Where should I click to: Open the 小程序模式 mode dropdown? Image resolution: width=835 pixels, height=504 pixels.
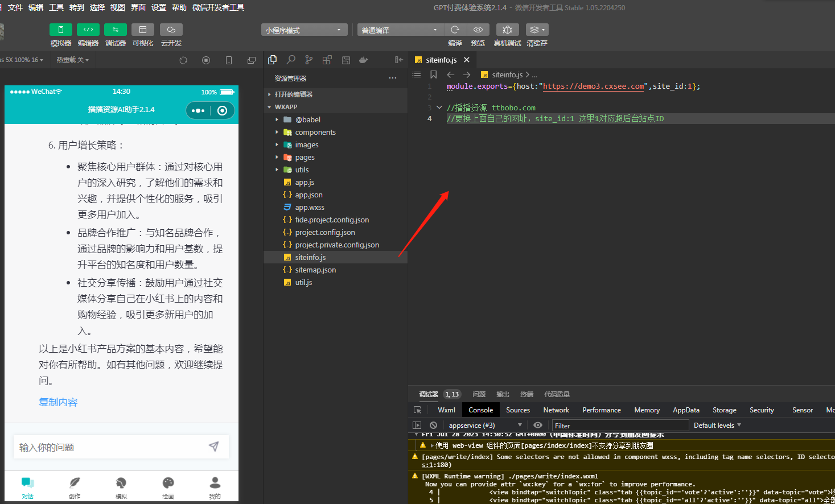[x=305, y=30]
